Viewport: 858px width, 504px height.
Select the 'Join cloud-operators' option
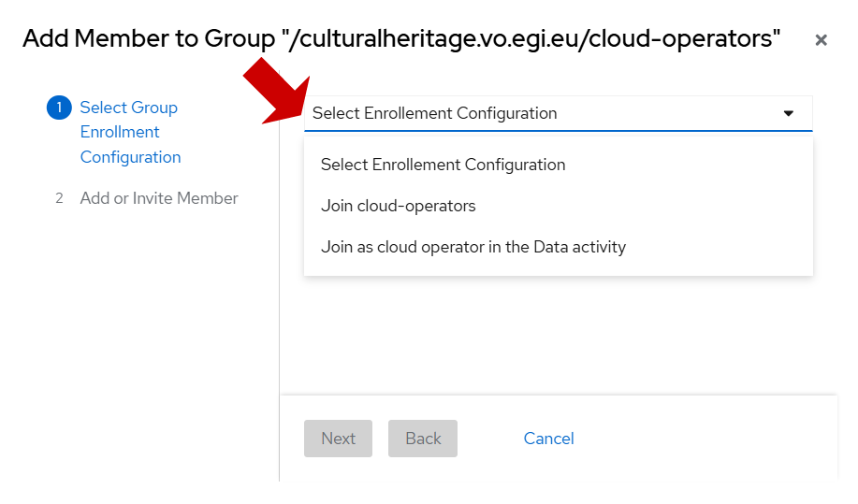559,206
